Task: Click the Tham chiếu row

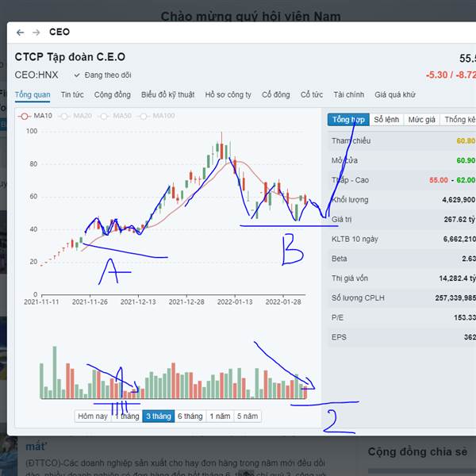Action: (402, 141)
